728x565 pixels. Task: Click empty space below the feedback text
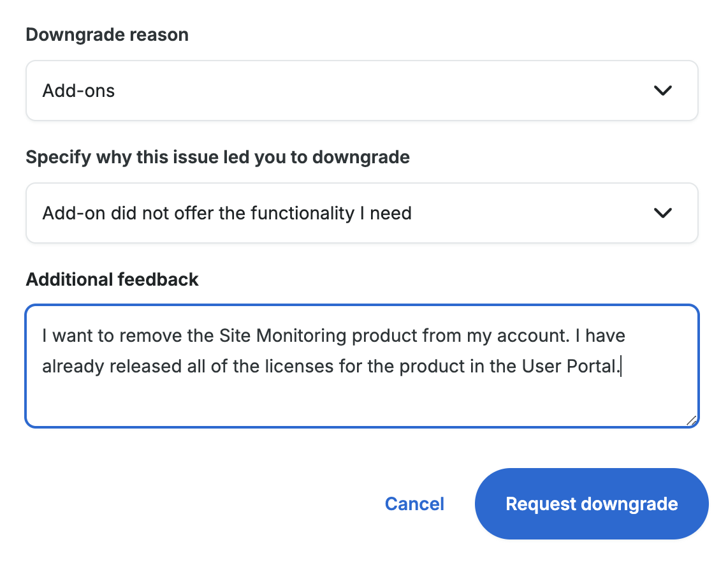tap(361, 403)
